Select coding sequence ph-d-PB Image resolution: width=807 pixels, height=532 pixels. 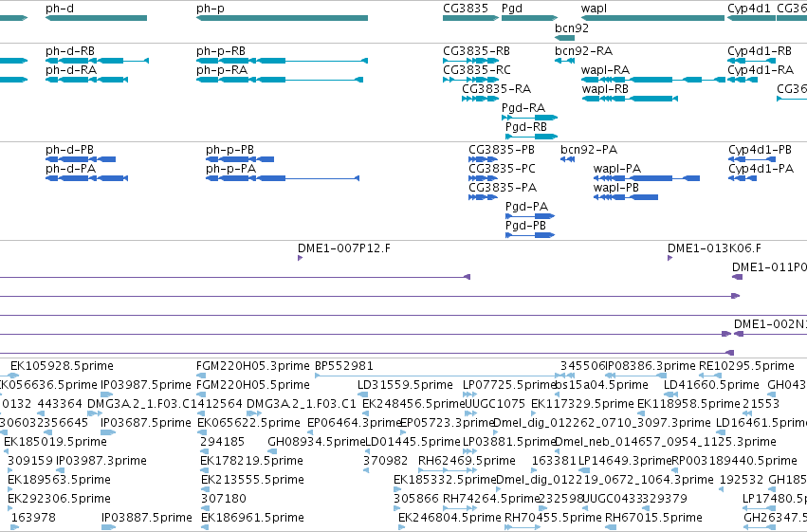[x=69, y=150]
